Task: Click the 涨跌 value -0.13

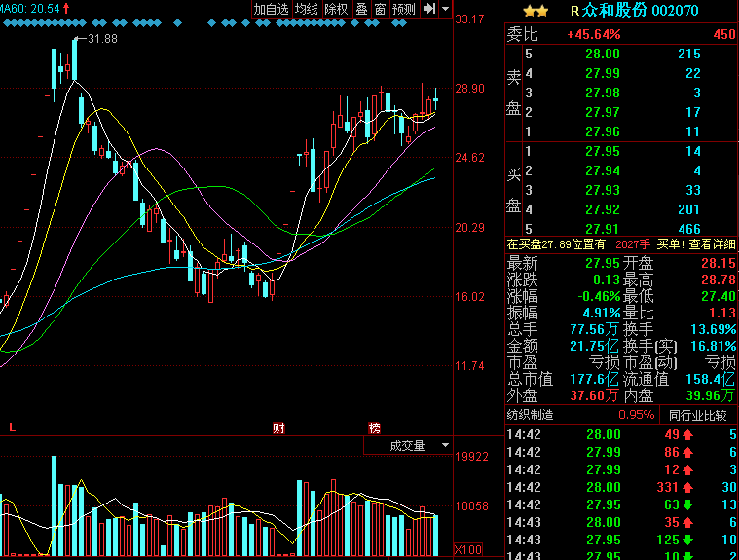Action: (x=604, y=280)
